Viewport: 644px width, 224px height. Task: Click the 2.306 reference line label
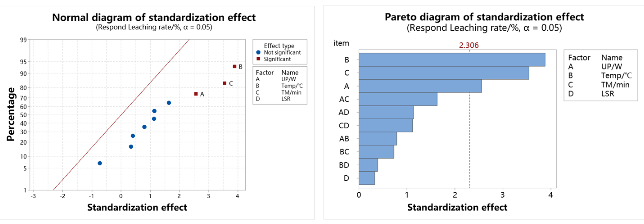tap(469, 45)
